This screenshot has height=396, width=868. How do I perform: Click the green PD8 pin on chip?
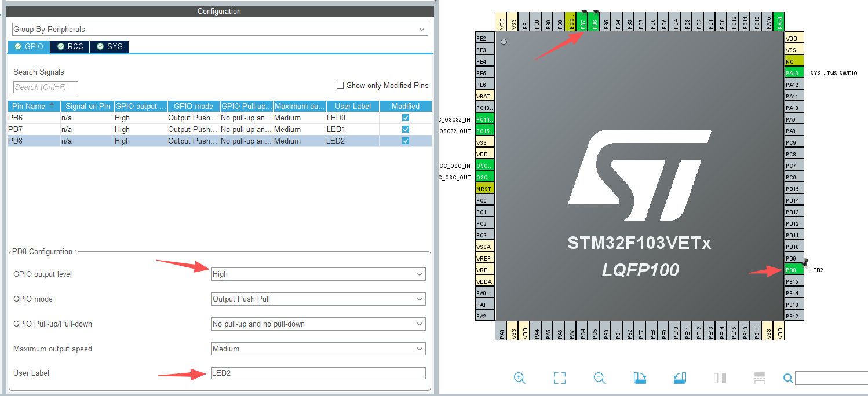point(794,270)
